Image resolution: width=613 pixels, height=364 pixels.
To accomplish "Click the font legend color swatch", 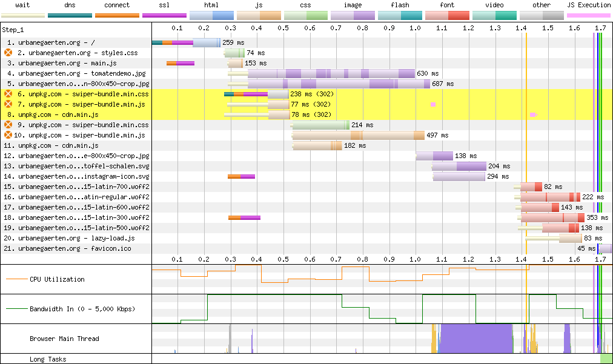I will [x=447, y=16].
